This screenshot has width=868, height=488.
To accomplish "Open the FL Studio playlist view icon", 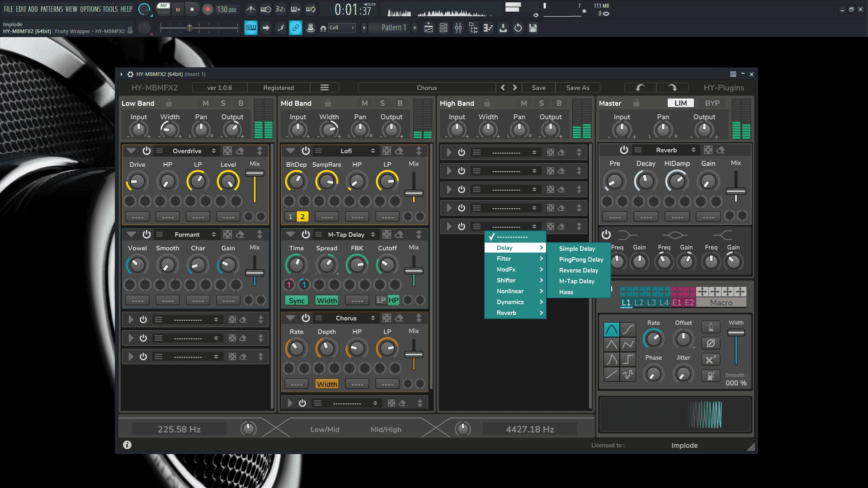I will pos(429,28).
